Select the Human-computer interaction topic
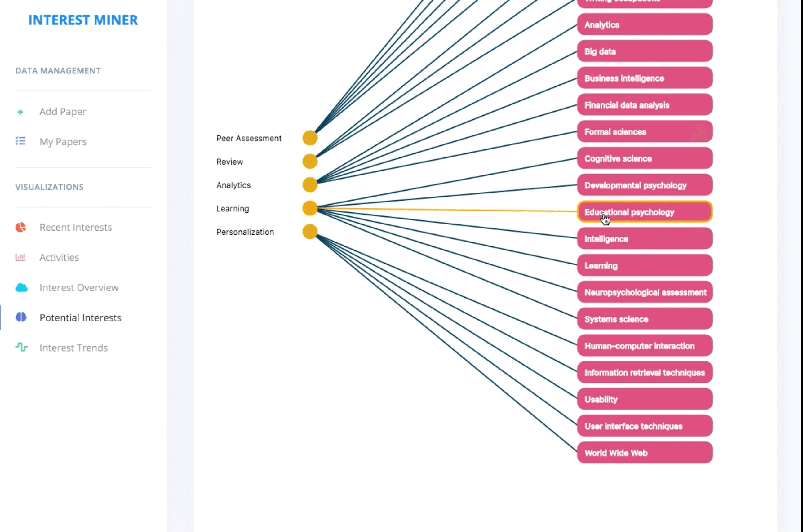The image size is (803, 532). (645, 346)
